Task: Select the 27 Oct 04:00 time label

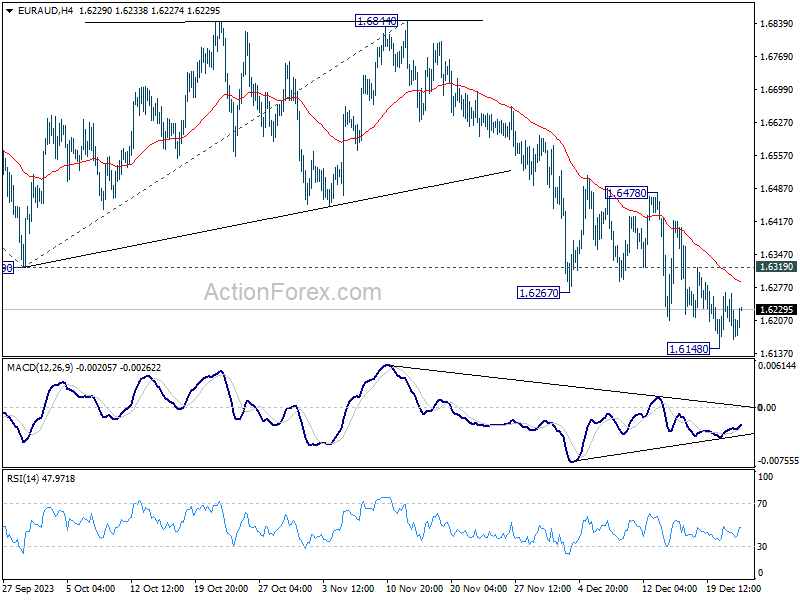Action: click(x=285, y=588)
